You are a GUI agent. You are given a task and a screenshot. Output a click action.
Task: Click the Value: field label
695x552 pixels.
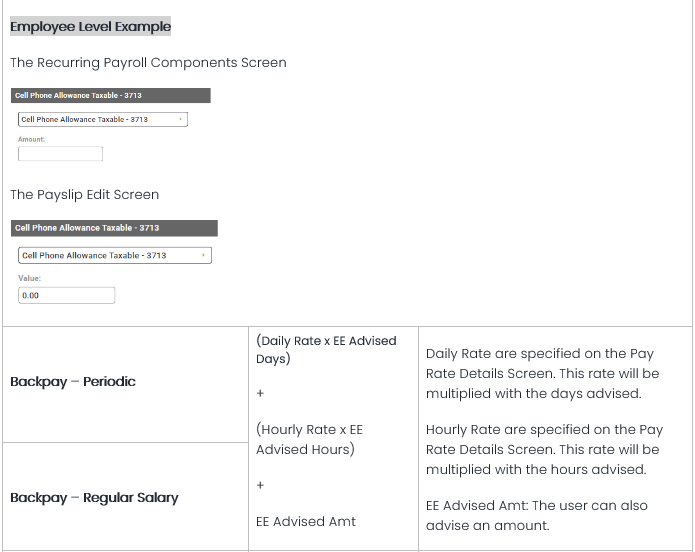pyautogui.click(x=29, y=278)
